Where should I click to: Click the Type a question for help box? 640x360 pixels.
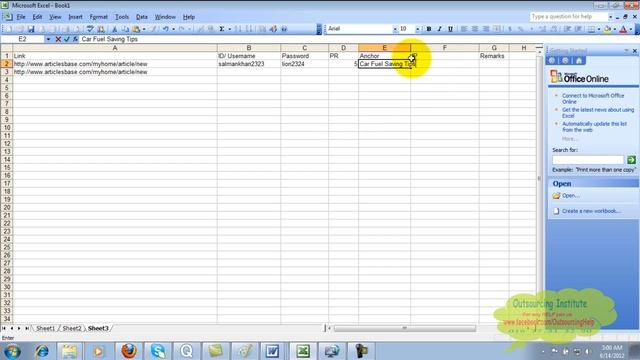(569, 17)
